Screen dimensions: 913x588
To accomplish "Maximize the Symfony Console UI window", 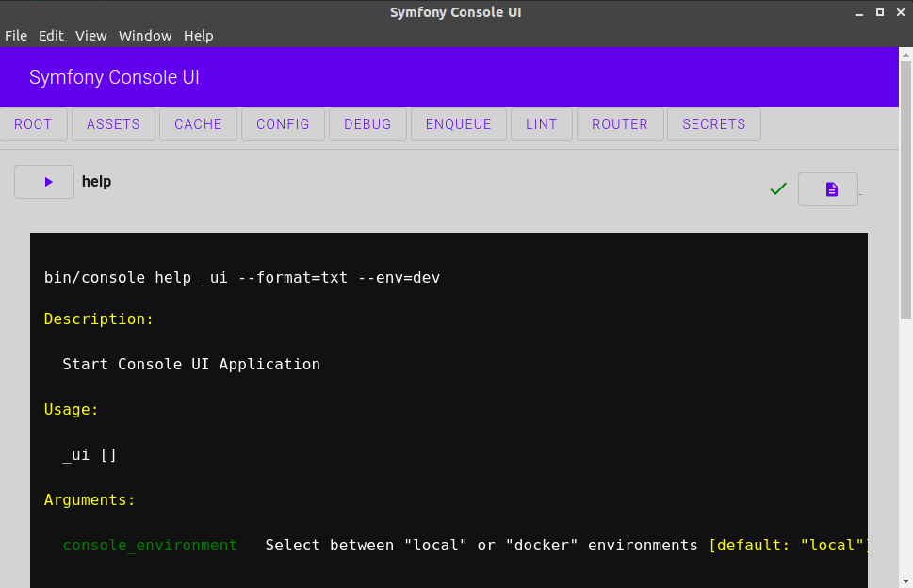I will point(880,12).
